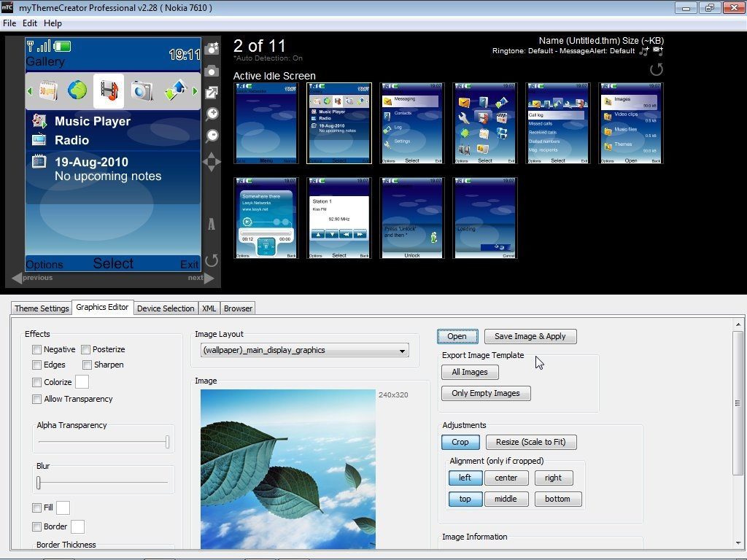Click the Save Image & Apply button
The width and height of the screenshot is (747, 560).
point(530,336)
